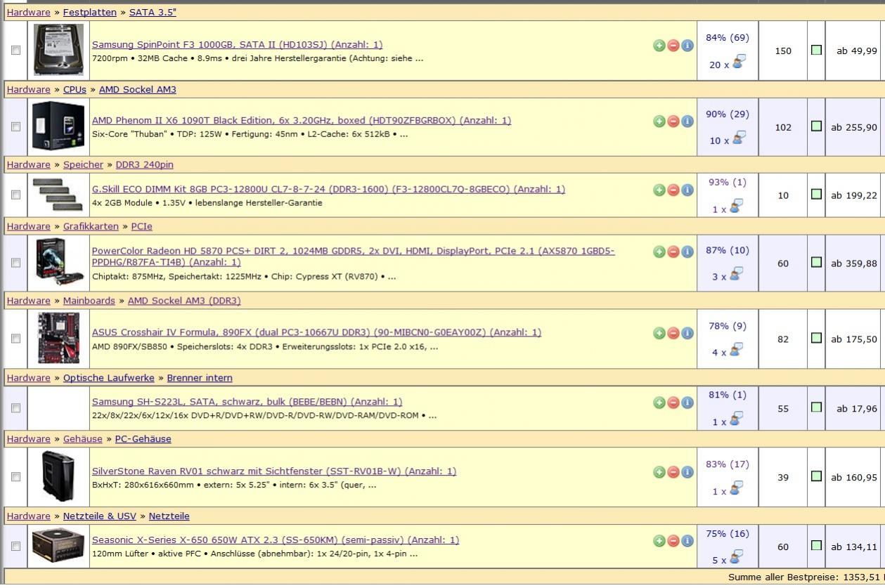This screenshot has height=588, width=885.
Task: Open 83% (17) rating link
Action: point(728,464)
